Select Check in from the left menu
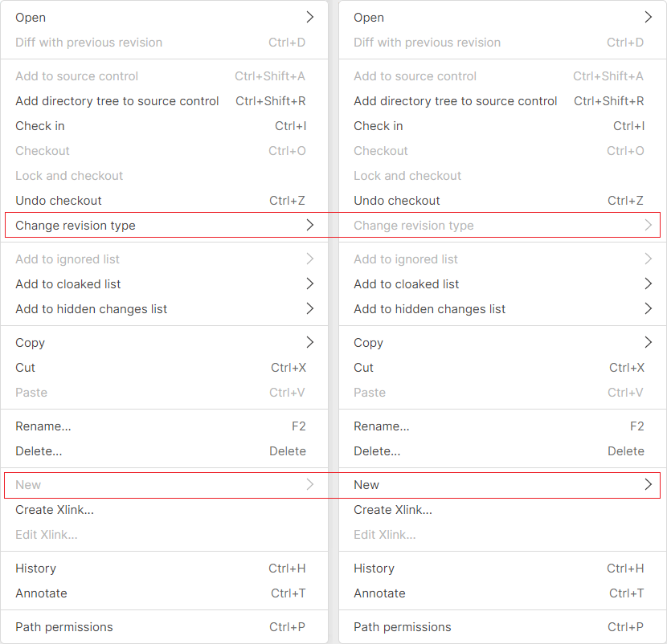The height and width of the screenshot is (644, 667). coord(40,126)
